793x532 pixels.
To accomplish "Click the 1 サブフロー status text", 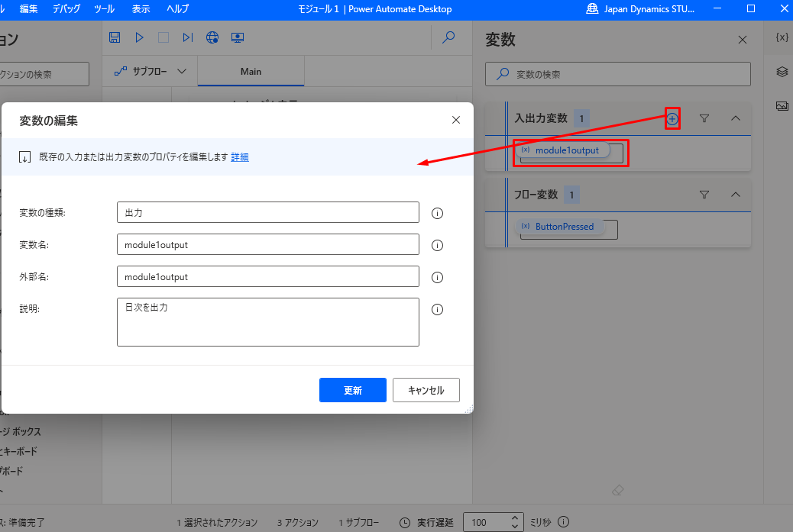I will 359,522.
